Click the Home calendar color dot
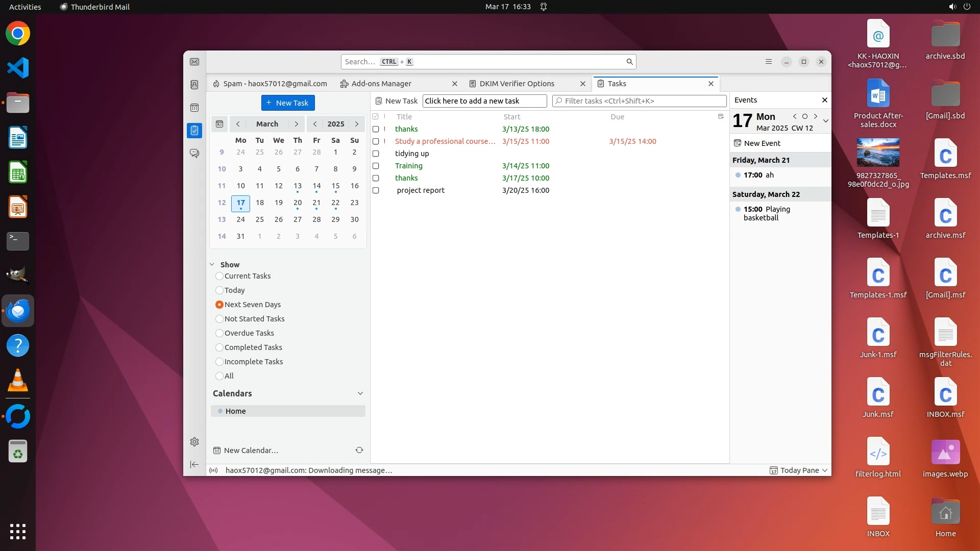 pos(220,411)
